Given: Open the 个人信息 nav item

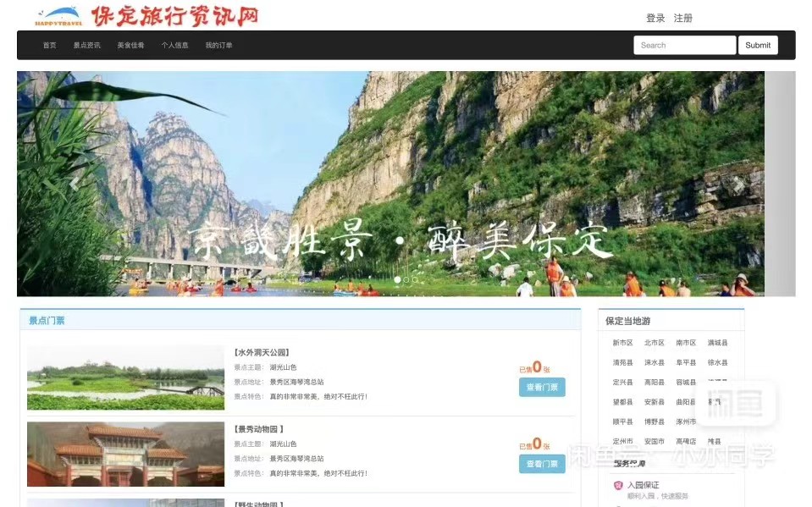Looking at the screenshot, I should [174, 45].
